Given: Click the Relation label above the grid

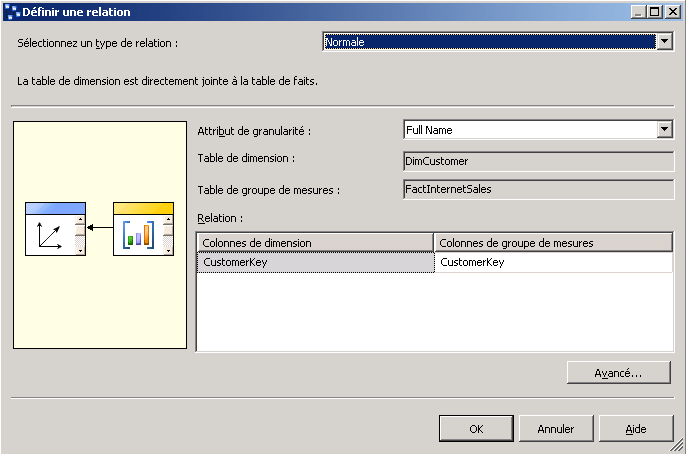Looking at the screenshot, I should (x=220, y=218).
